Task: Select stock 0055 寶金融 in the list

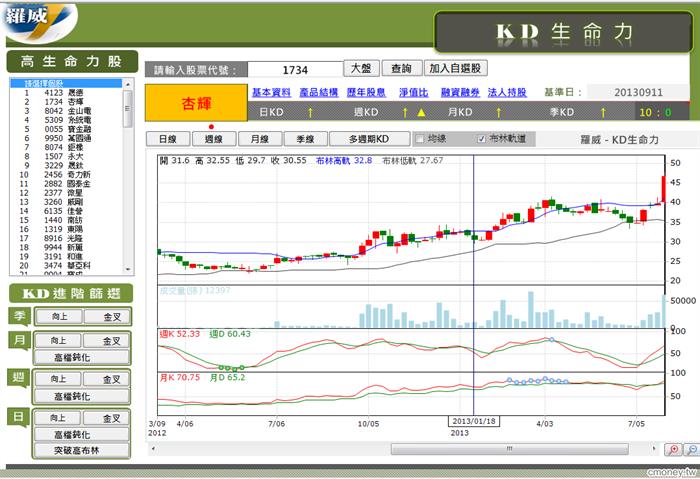Action: pyautogui.click(x=66, y=129)
